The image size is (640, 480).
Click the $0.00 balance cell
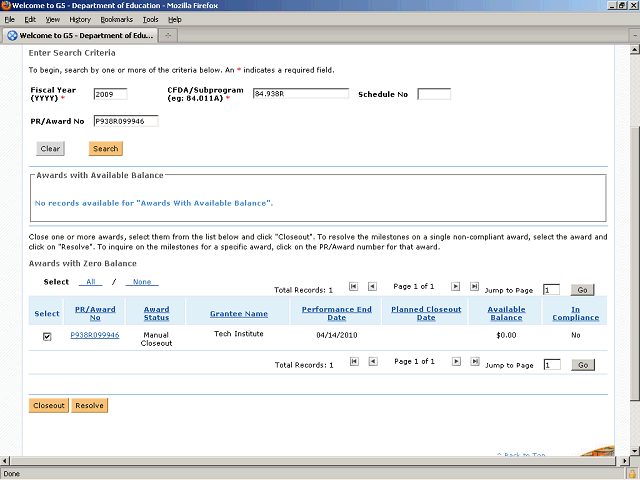[x=506, y=335]
